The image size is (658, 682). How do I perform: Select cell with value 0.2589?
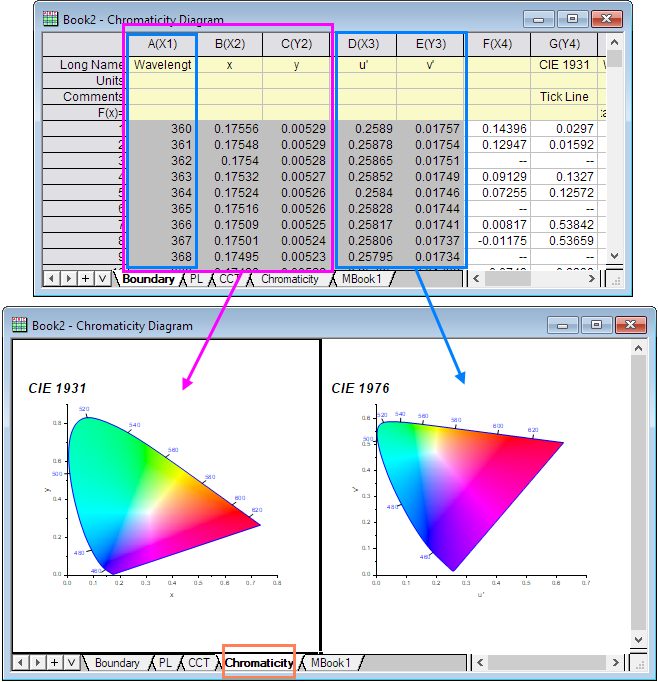(x=364, y=129)
